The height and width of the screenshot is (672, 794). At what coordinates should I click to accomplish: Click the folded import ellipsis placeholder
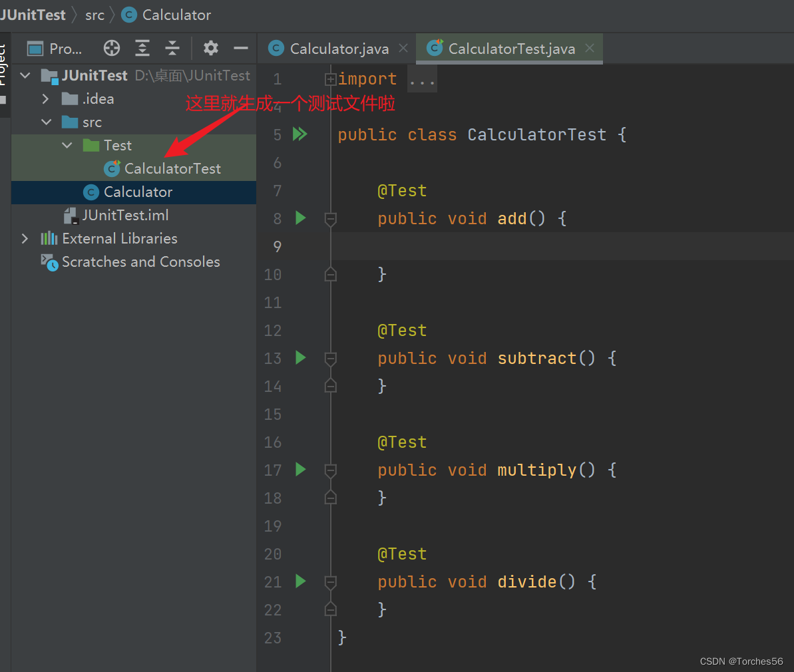[423, 80]
